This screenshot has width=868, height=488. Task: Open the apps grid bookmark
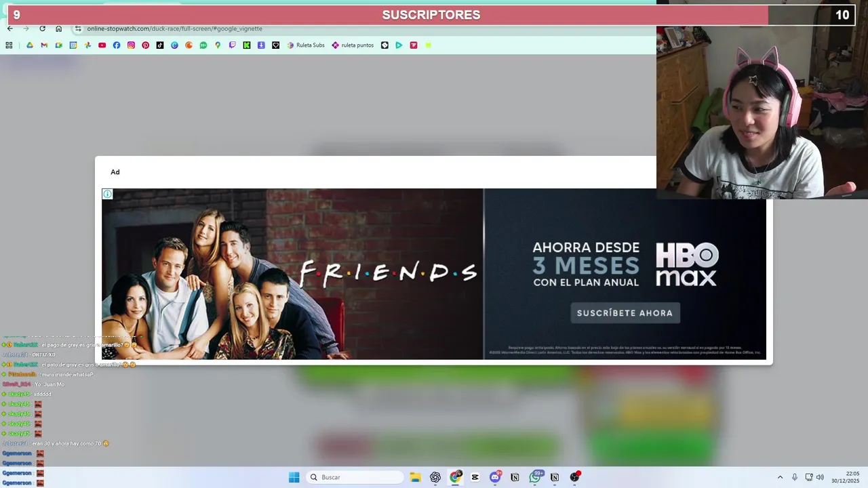pyautogui.click(x=9, y=45)
